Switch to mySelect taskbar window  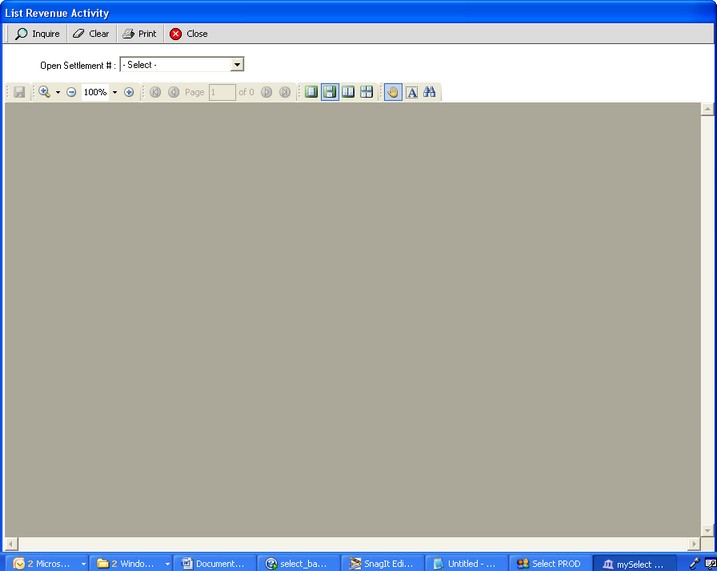635,563
